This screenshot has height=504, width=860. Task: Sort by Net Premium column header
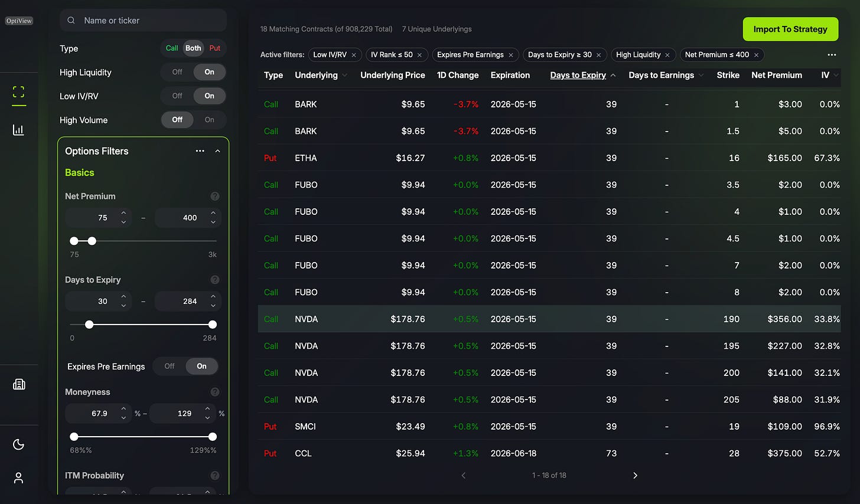pyautogui.click(x=777, y=76)
